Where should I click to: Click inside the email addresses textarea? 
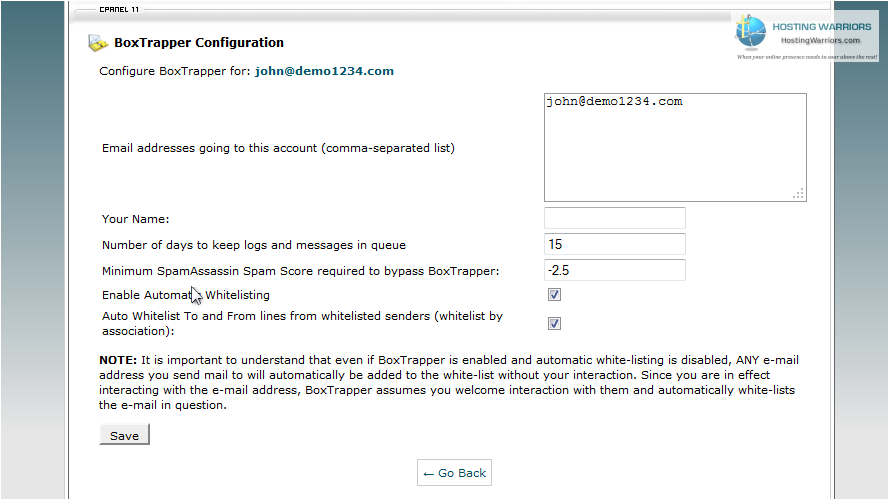675,147
